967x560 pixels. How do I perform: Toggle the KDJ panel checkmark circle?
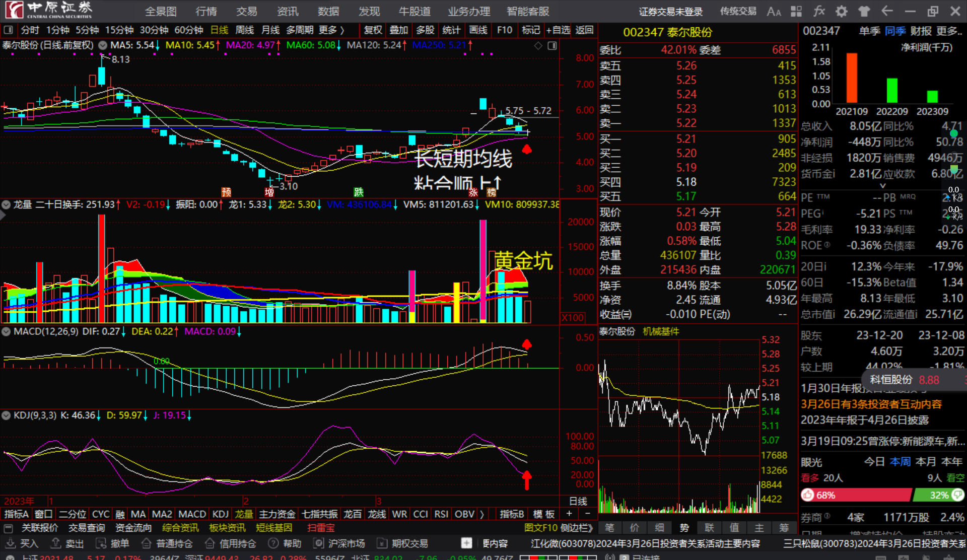coord(6,415)
